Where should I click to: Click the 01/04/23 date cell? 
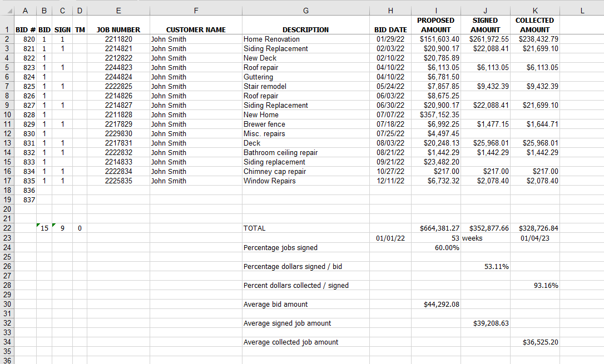click(x=534, y=237)
